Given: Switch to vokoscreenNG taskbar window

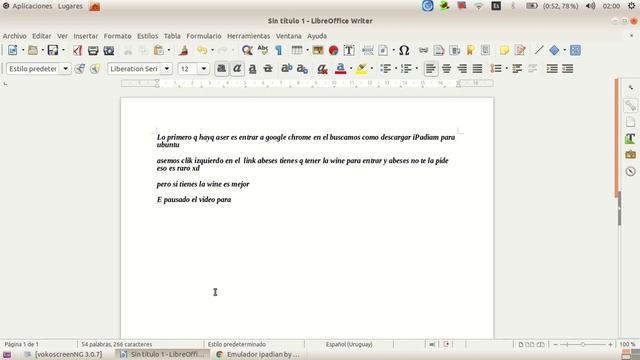Looking at the screenshot, I should pyautogui.click(x=63, y=354).
